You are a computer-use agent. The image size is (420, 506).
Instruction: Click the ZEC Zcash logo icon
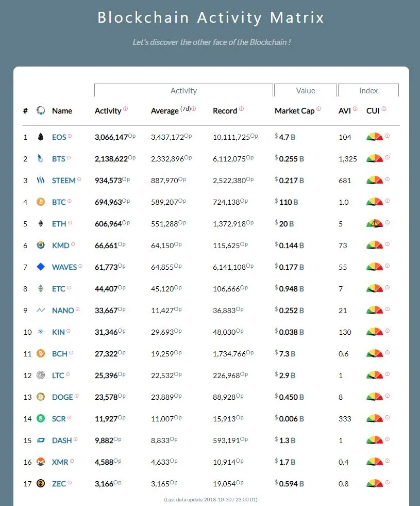pos(41,483)
